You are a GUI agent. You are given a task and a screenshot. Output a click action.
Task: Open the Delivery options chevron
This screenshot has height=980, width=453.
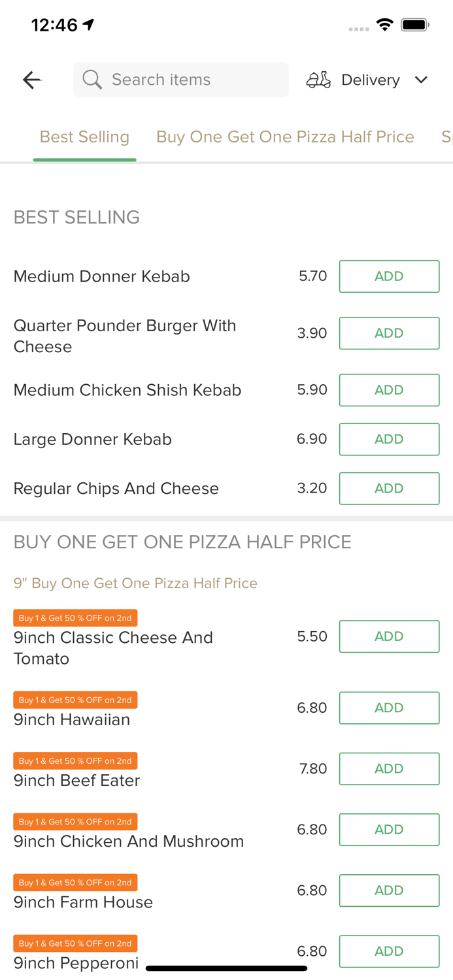point(422,80)
